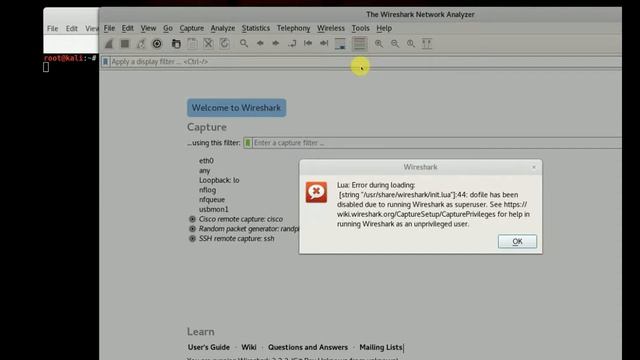Save the capture file via the toolbar

tap(192, 44)
